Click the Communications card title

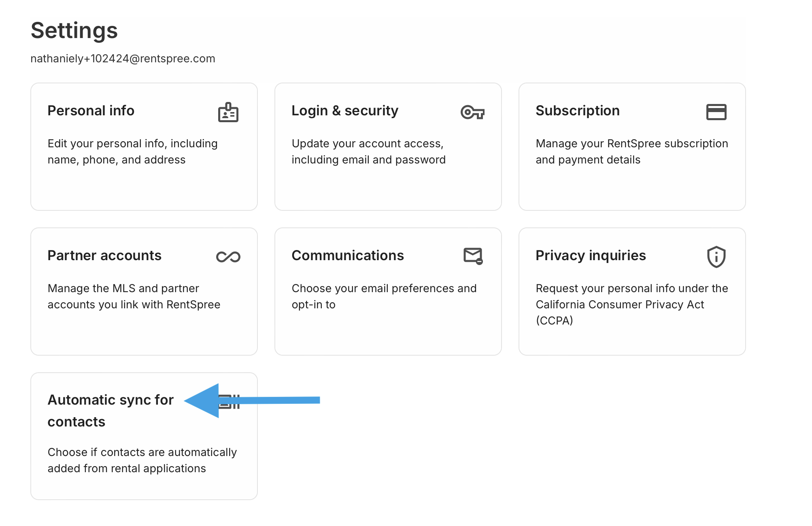click(347, 255)
